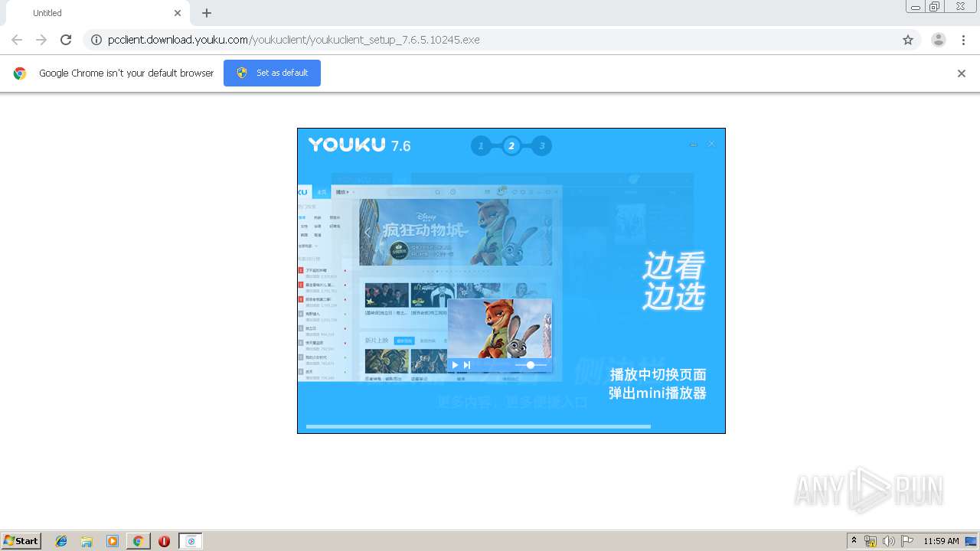
Task: Click the clock showing 11:59 AM
Action: tap(941, 541)
